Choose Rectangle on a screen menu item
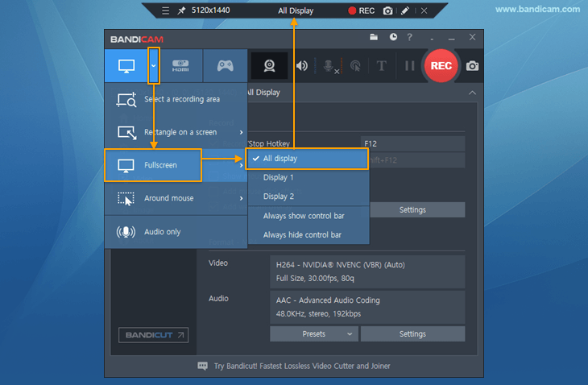The height and width of the screenshot is (385, 588). pos(176,132)
